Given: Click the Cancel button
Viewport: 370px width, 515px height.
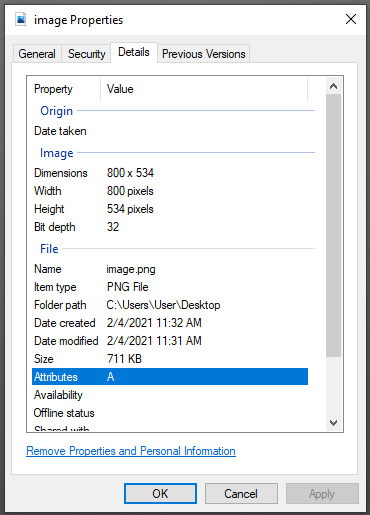Looking at the screenshot, I should 241,493.
